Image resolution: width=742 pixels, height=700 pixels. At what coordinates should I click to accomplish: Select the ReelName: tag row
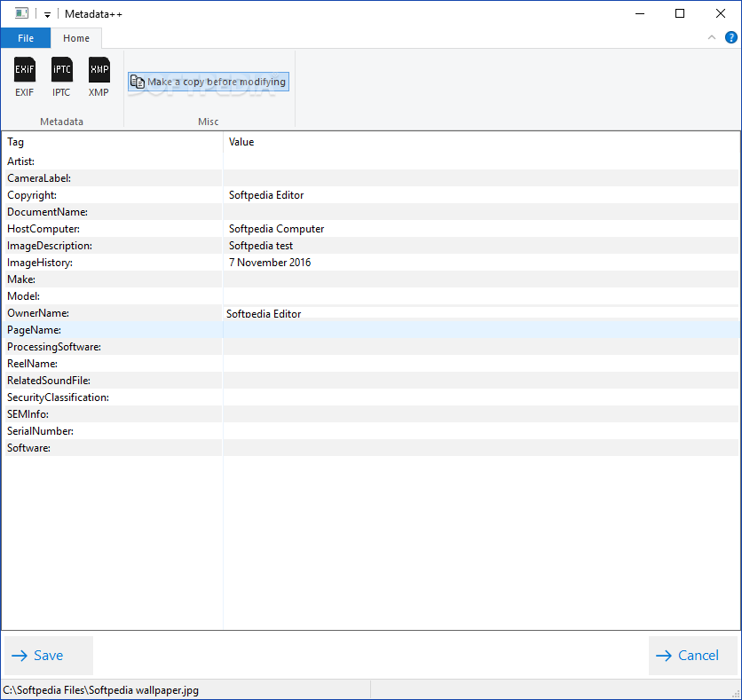pos(371,364)
